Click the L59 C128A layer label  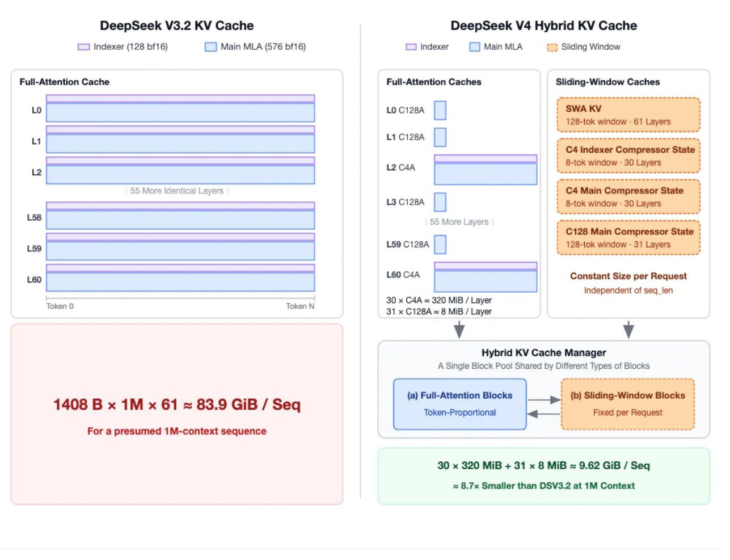(407, 244)
